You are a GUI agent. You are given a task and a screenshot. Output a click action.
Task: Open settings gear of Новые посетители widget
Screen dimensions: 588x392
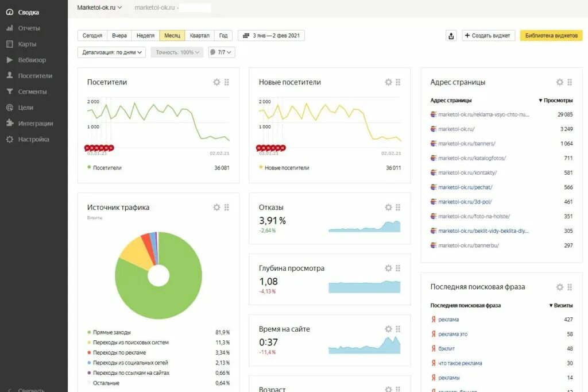[x=389, y=82]
